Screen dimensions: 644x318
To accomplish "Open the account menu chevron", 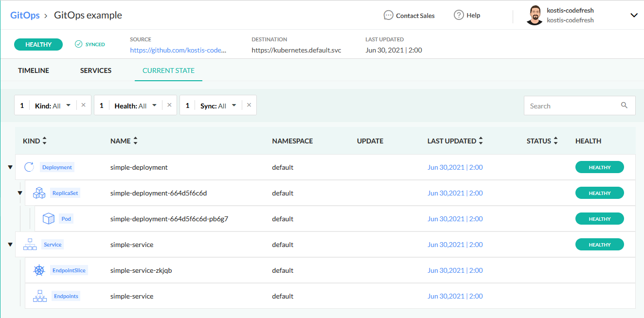I will point(634,15).
